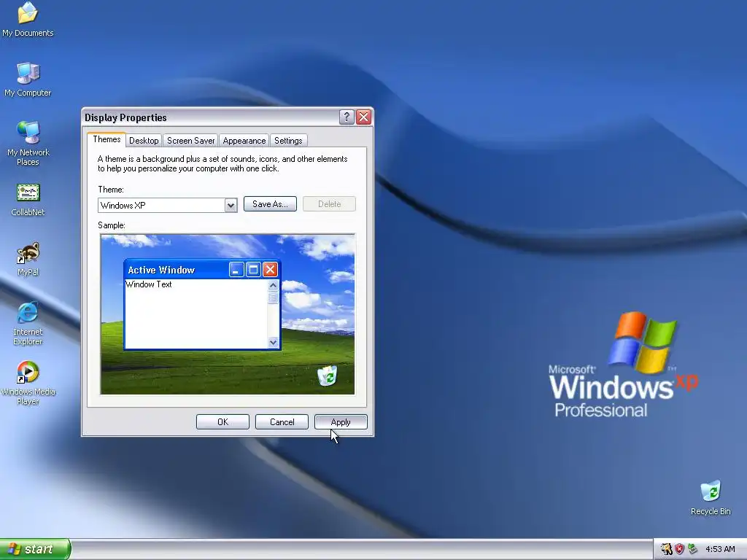The height and width of the screenshot is (560, 747).
Task: Select the Recycle Bin on the desktop
Action: [711, 497]
